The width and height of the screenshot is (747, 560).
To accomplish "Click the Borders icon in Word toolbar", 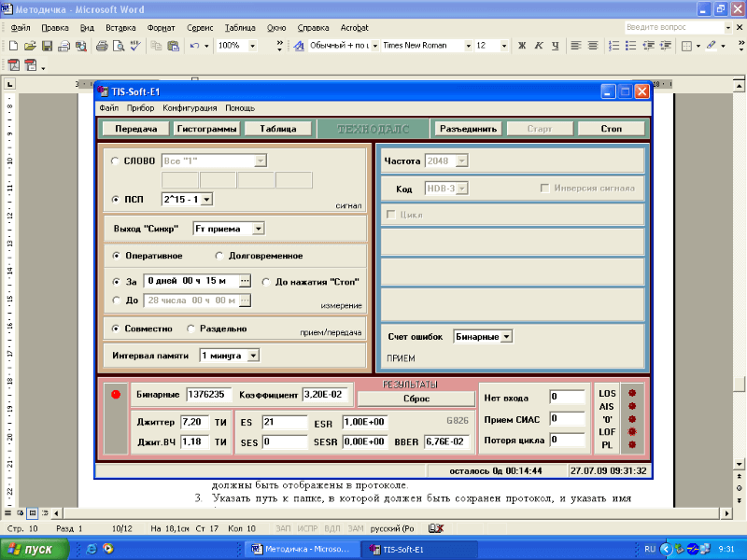I will (x=686, y=46).
